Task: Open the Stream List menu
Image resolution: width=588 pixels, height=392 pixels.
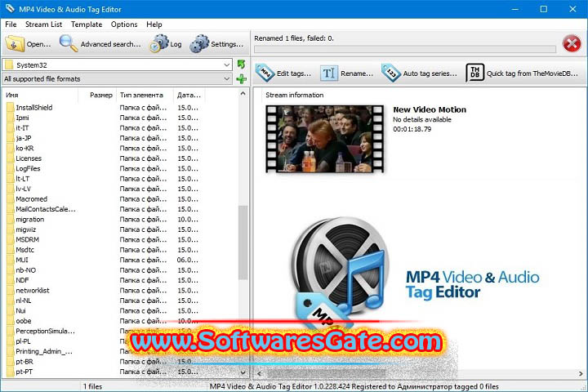Action: pos(43,24)
